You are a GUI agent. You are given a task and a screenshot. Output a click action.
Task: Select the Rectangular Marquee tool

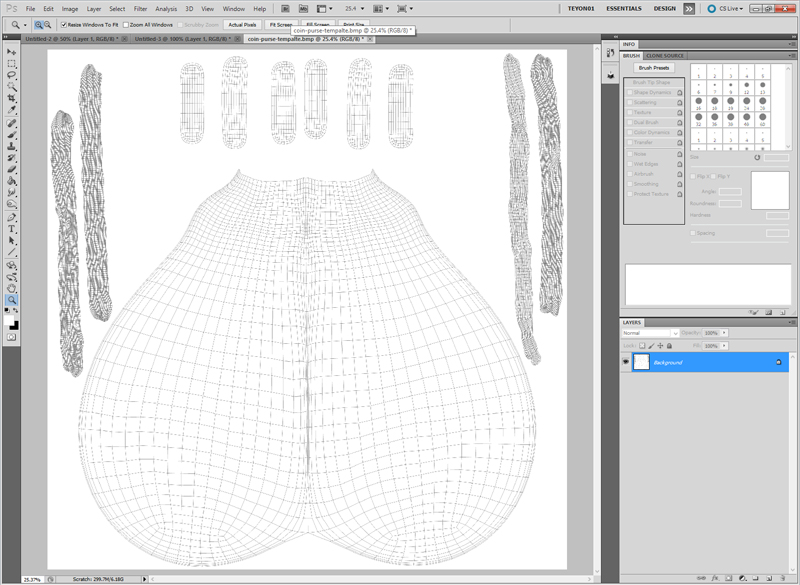12,63
